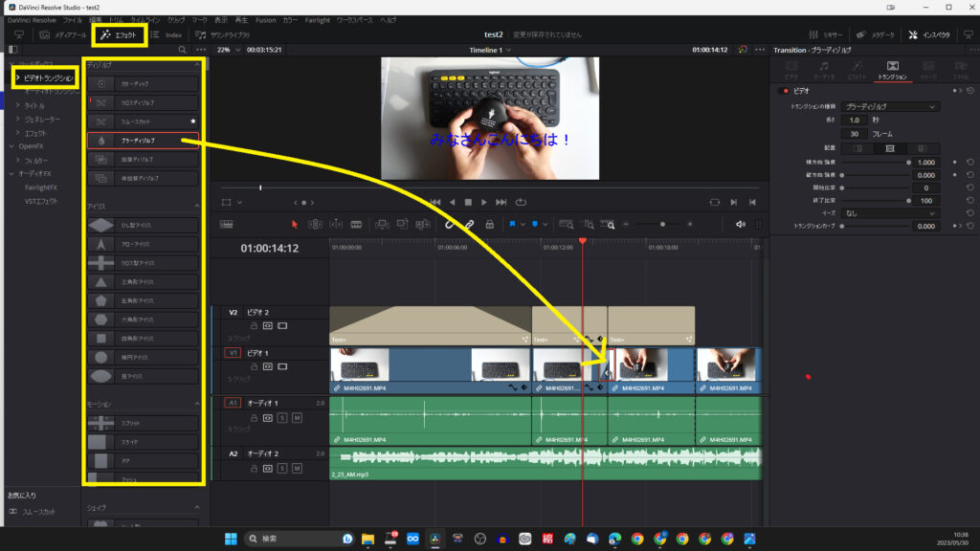The image size is (980, 551).
Task: Activate the trim edit mode tool
Action: pyautogui.click(x=315, y=224)
